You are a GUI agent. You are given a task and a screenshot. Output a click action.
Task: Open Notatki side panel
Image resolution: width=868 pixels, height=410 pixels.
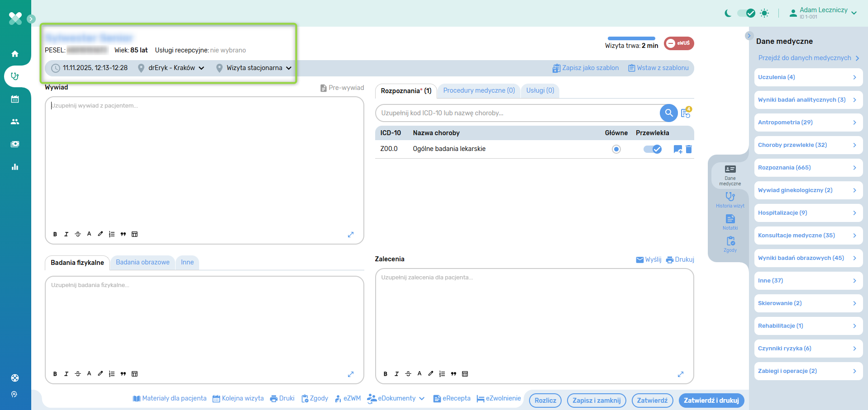pos(730,222)
